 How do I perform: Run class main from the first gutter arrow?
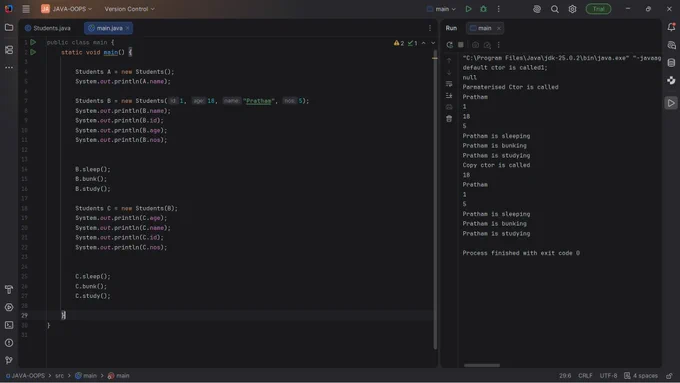(33, 42)
